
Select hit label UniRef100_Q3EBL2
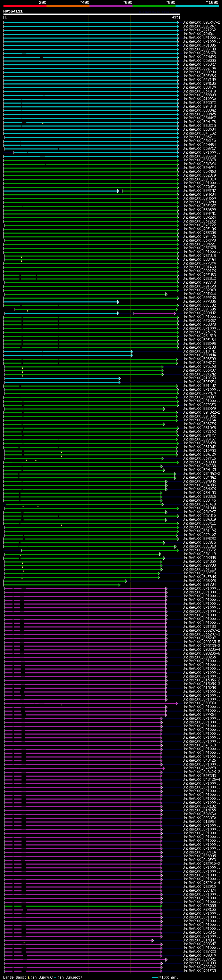point(199,279)
